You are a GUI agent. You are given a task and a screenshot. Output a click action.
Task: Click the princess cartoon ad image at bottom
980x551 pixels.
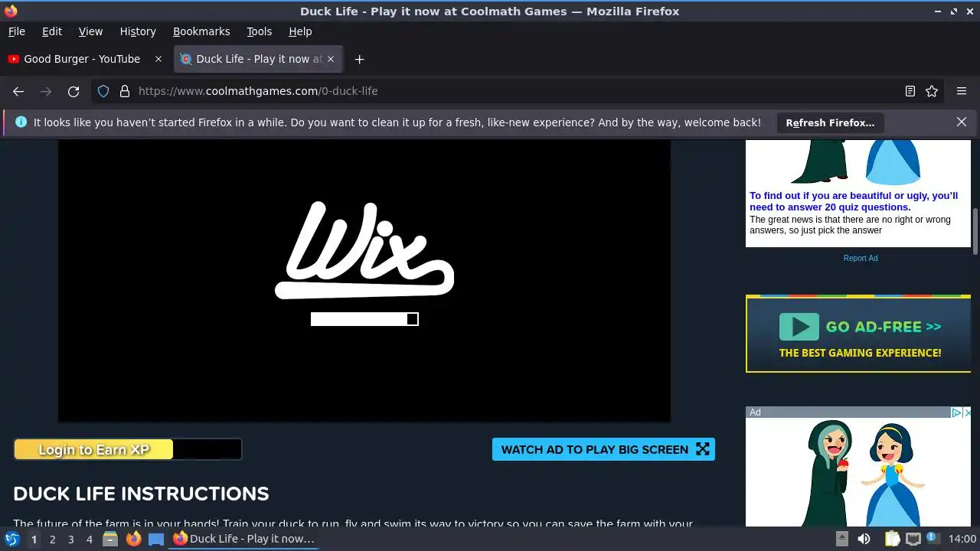coord(858,471)
